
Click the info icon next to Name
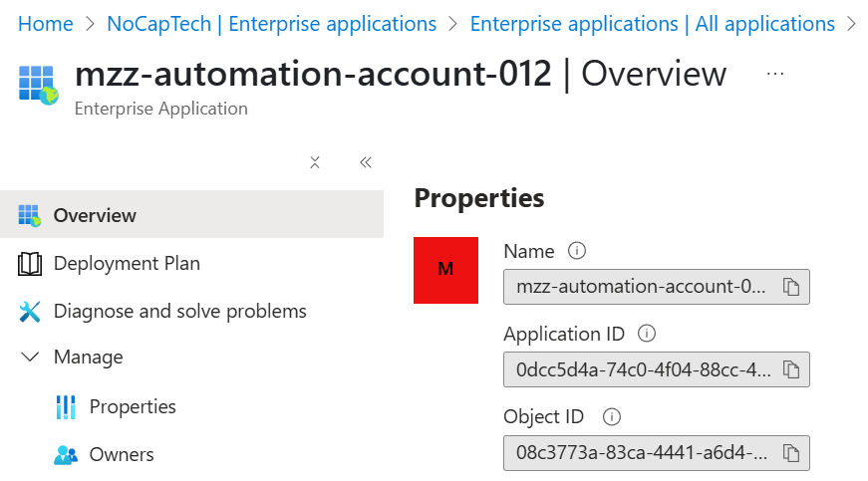pos(577,251)
